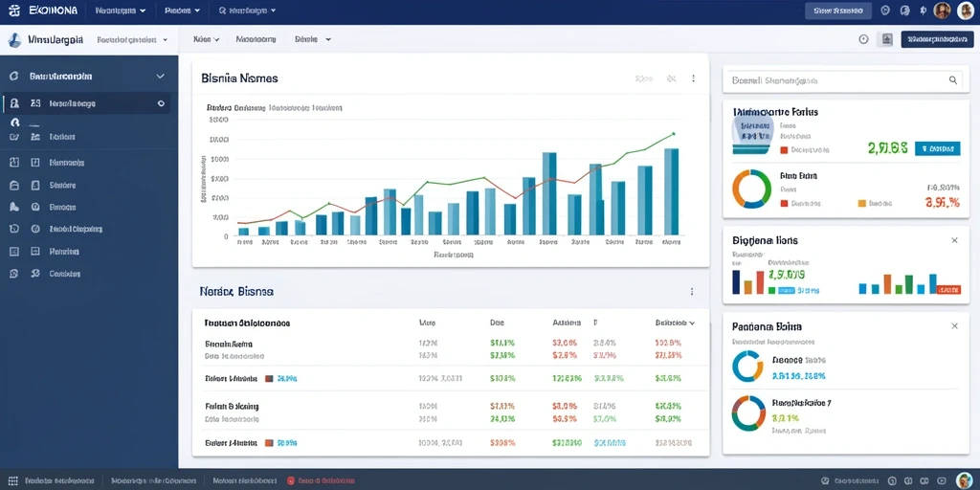Toggle the circle indicator on the highlighted sidebar item
Image resolution: width=980 pixels, height=490 pixels.
161,103
